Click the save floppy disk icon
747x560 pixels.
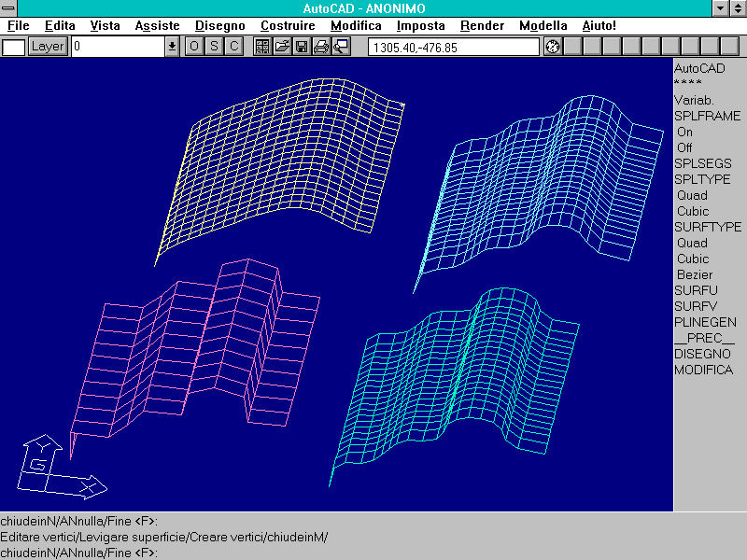click(302, 46)
